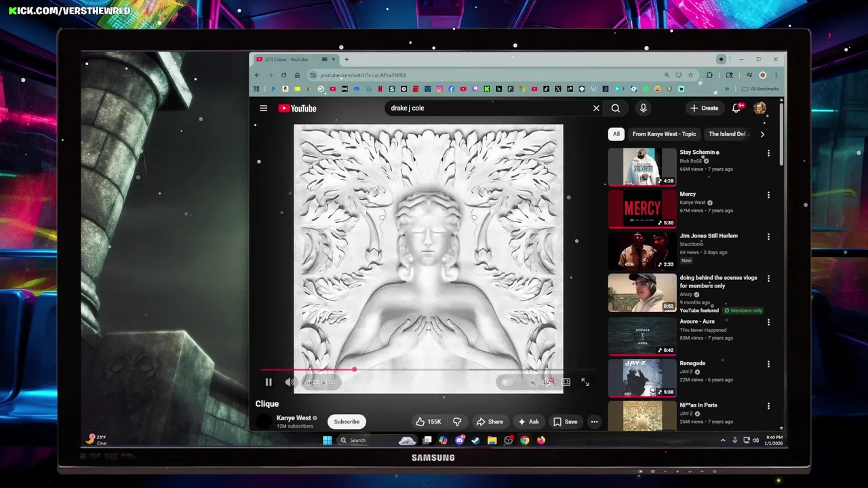
Task: Show more filter chips with the right arrow
Action: pos(762,134)
